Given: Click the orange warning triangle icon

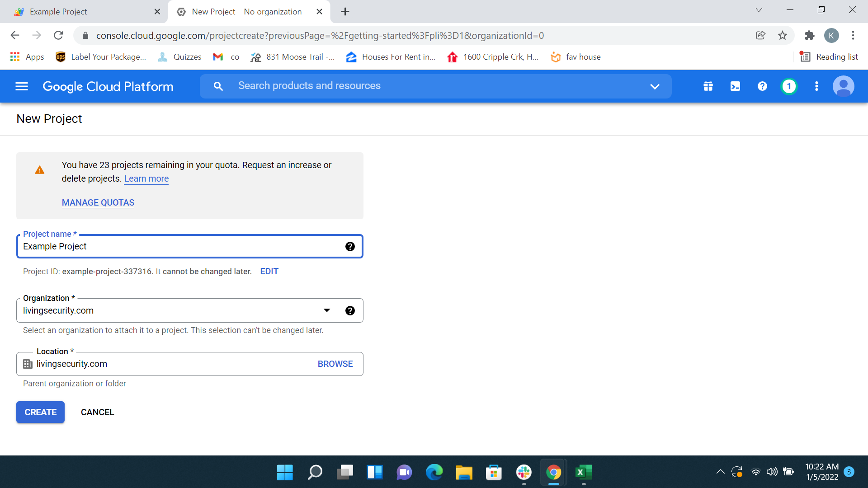Looking at the screenshot, I should (40, 170).
